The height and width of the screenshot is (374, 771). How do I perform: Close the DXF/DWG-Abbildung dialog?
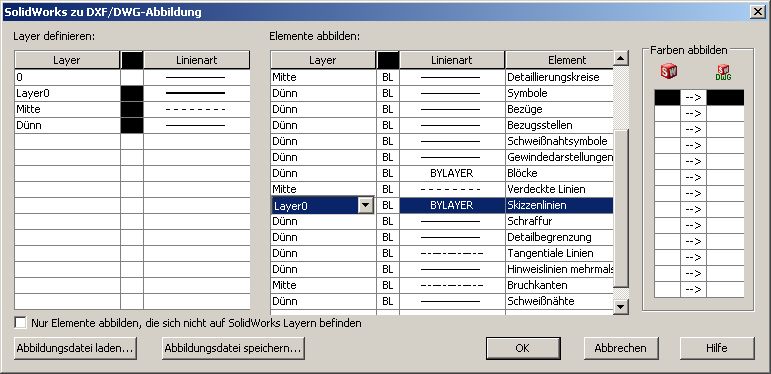tap(758, 12)
